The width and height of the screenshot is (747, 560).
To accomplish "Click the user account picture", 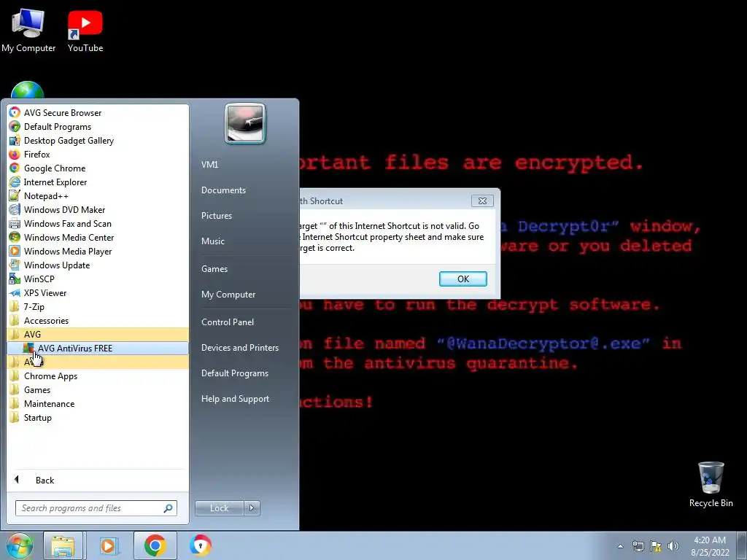I will tap(245, 123).
